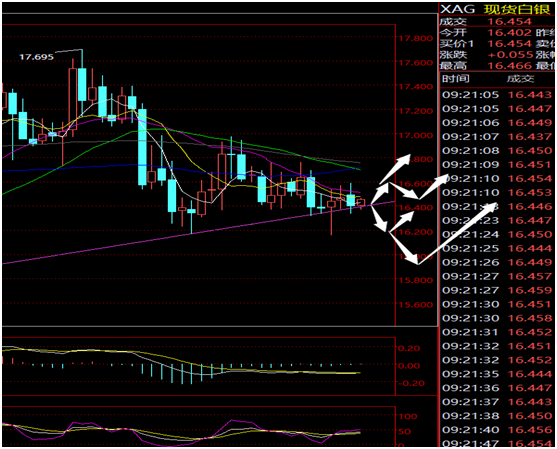Viewport: 557px width, 449px height.
Task: Click the 100 level on oscillator axis
Action: pyautogui.click(x=408, y=416)
